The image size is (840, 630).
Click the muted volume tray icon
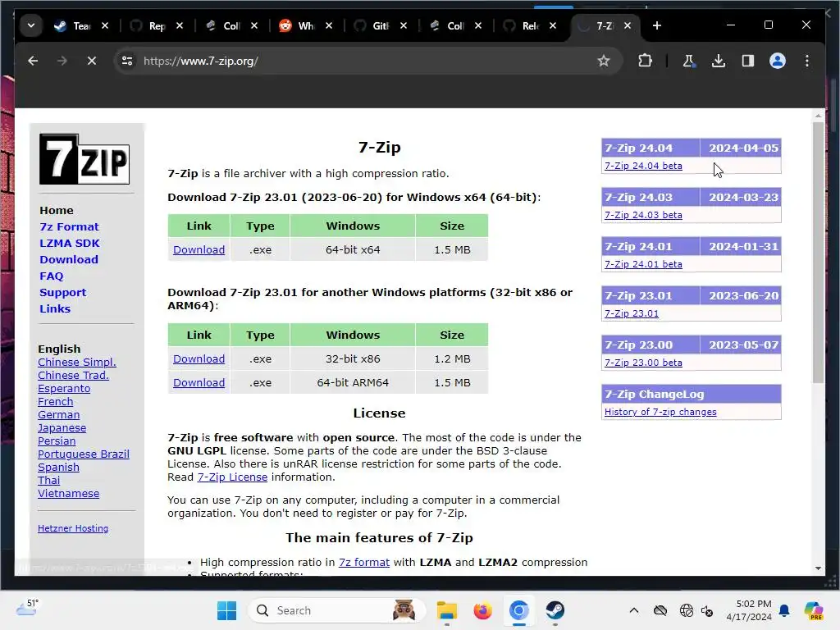pyautogui.click(x=707, y=610)
